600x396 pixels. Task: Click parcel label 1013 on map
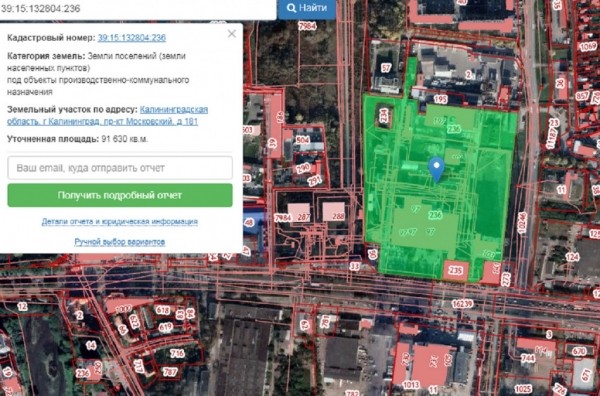(x=411, y=385)
